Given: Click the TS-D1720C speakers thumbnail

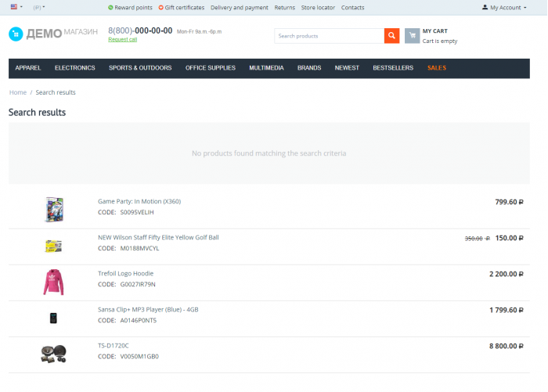Looking at the screenshot, I should tap(53, 354).
